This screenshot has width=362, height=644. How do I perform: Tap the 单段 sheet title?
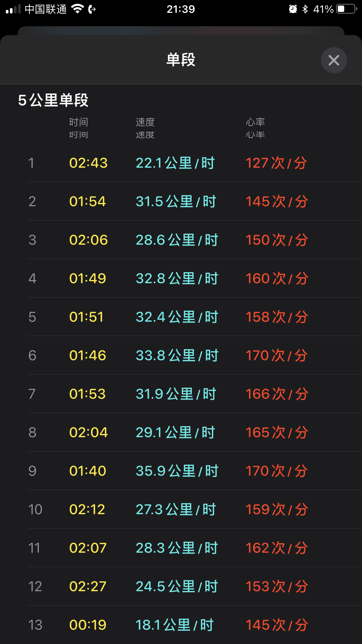point(181,60)
